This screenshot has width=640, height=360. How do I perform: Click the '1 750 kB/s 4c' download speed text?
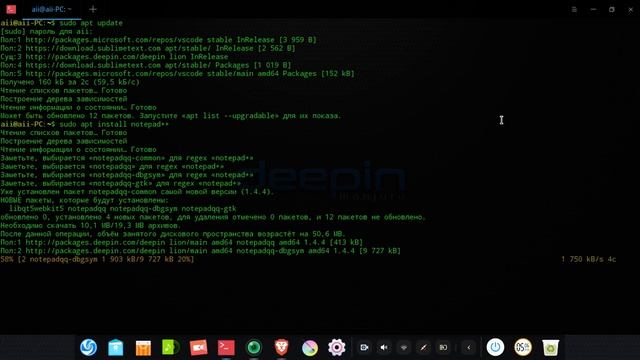(x=589, y=259)
